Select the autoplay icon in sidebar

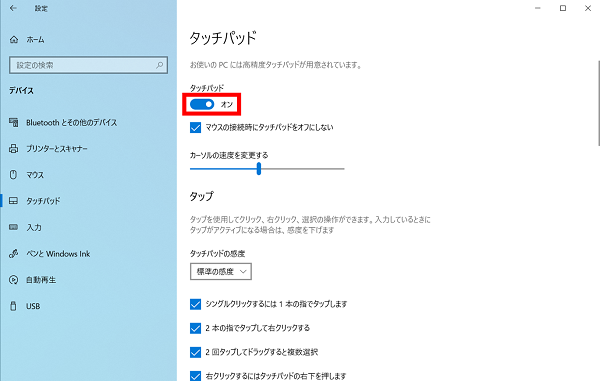tap(13, 280)
